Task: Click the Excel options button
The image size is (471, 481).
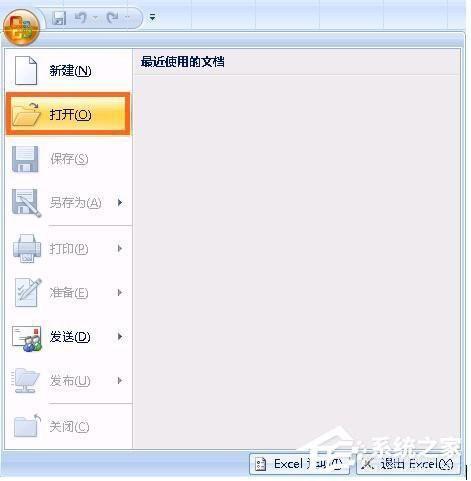Action: pos(299,464)
